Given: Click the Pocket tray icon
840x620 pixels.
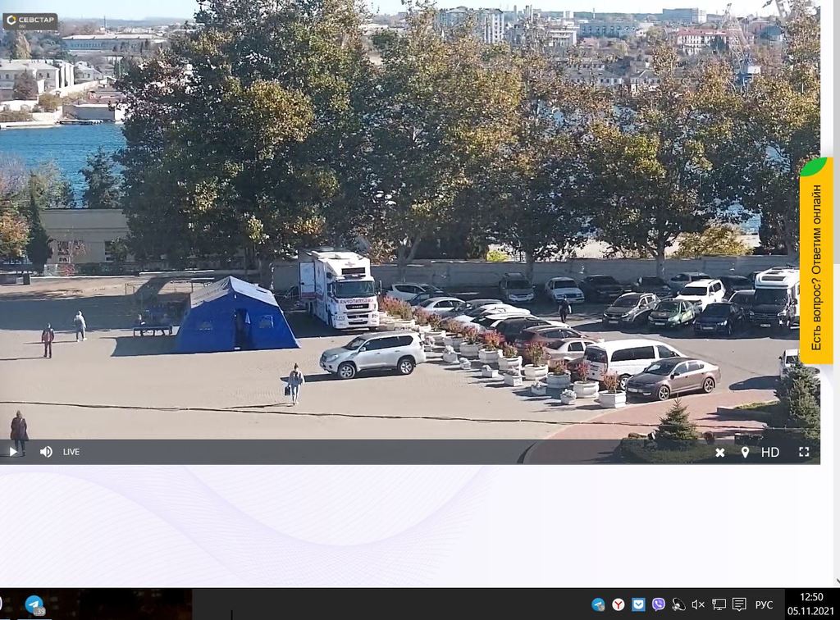Looking at the screenshot, I should (x=638, y=604).
